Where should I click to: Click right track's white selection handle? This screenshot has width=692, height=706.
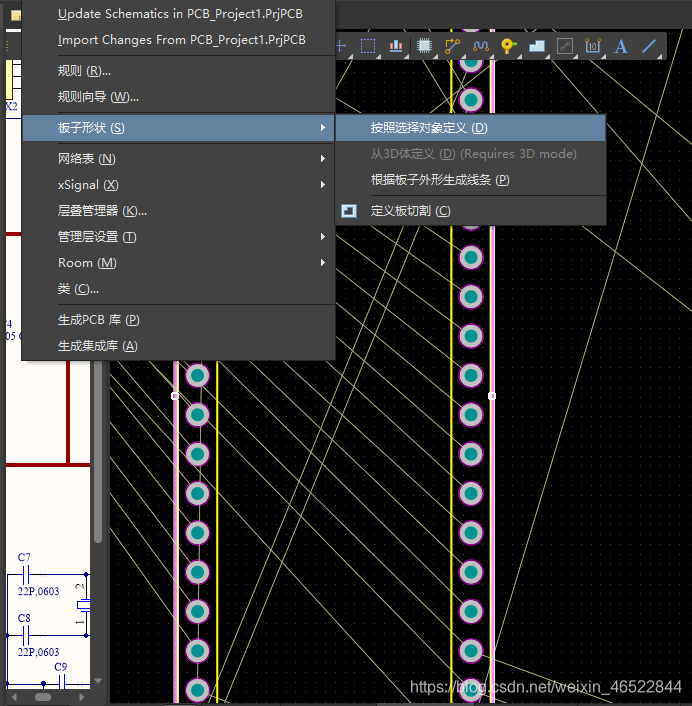[492, 396]
